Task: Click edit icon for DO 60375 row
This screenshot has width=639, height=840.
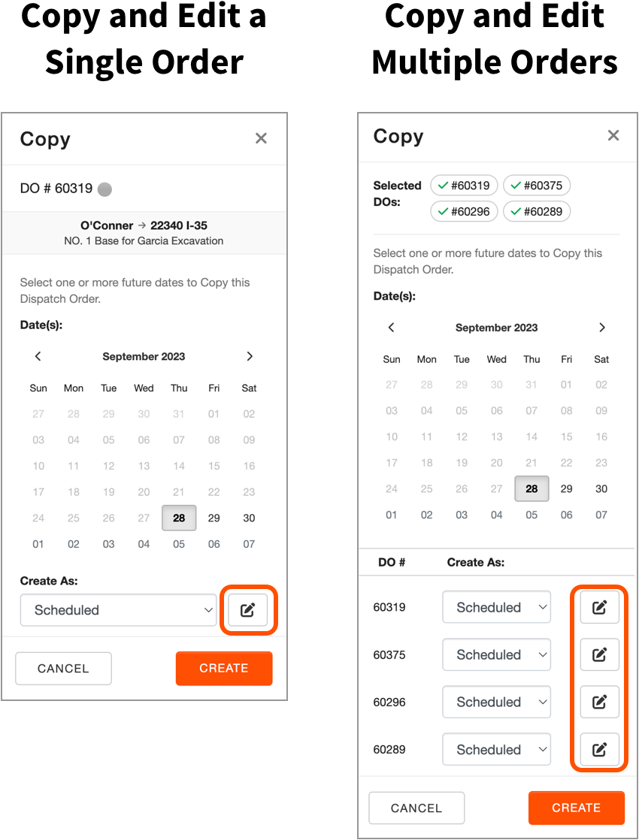Action: [599, 654]
